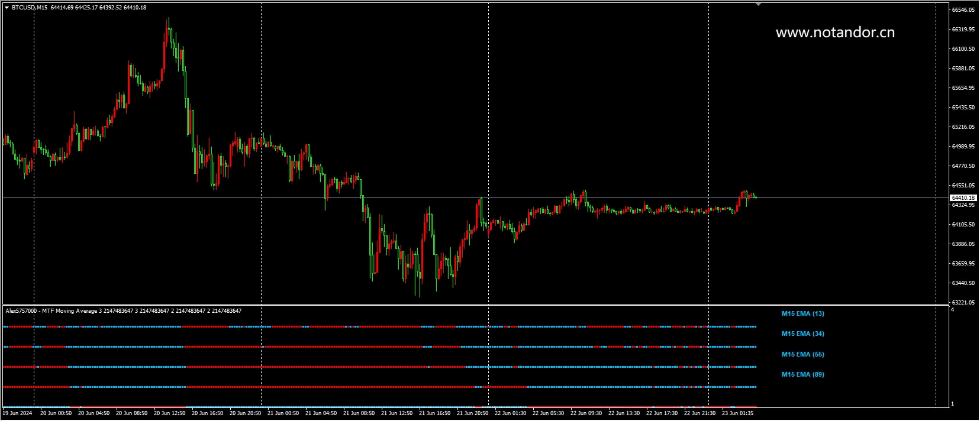Viewport: 980px width, 421px height.
Task: Click the 22 Jun 17:30 time label
Action: [x=662, y=413]
